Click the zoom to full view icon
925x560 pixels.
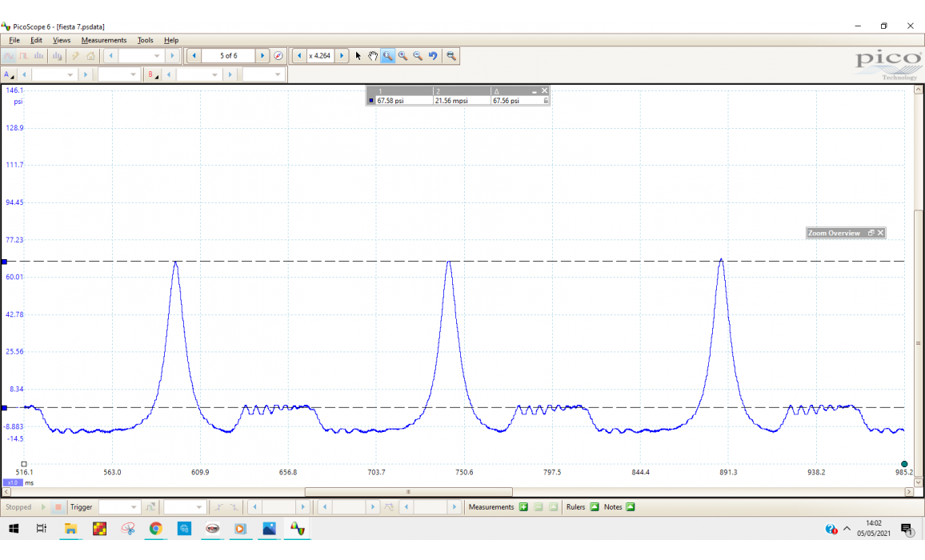coord(451,56)
